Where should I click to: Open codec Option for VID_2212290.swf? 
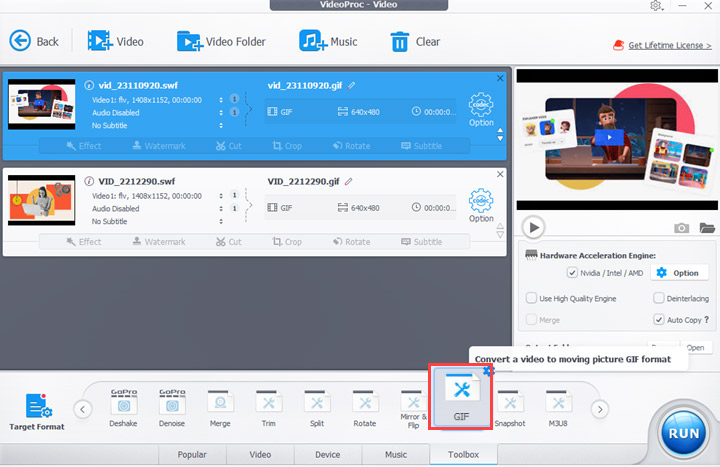click(481, 205)
